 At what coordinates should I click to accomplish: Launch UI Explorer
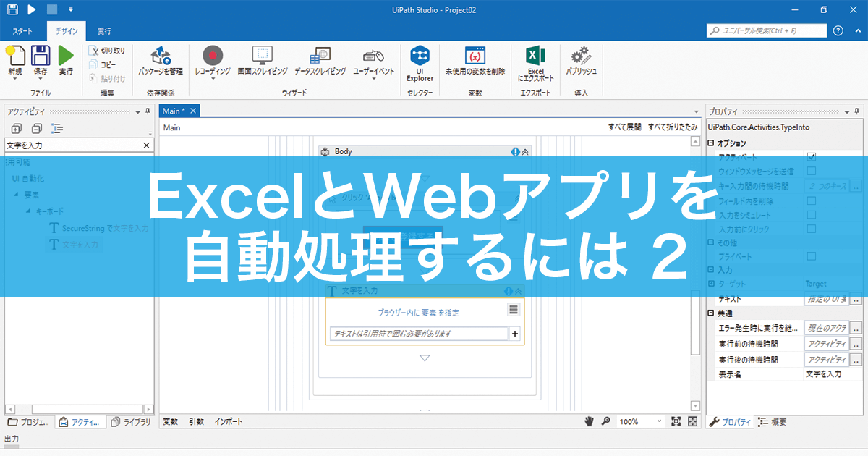pos(420,63)
